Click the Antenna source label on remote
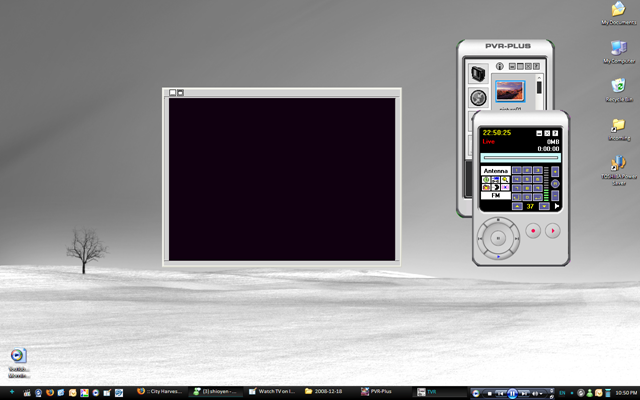Viewport: 640px width, 400px height. pyautogui.click(x=496, y=171)
